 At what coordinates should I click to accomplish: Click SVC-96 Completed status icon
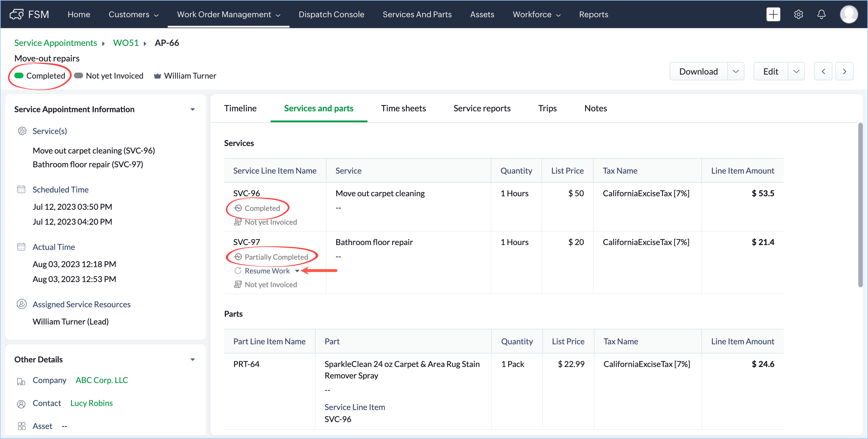(x=238, y=208)
